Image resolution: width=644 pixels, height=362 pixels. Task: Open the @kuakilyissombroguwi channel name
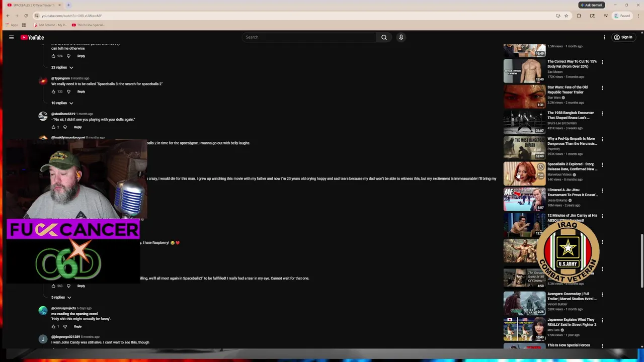68,137
